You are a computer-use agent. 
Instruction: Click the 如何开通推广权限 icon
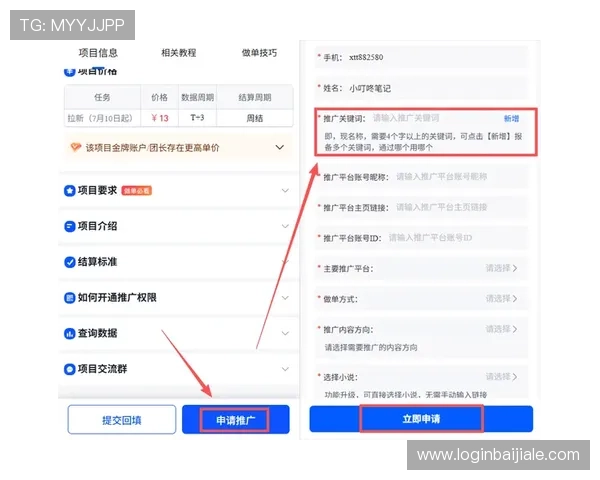[x=69, y=298]
